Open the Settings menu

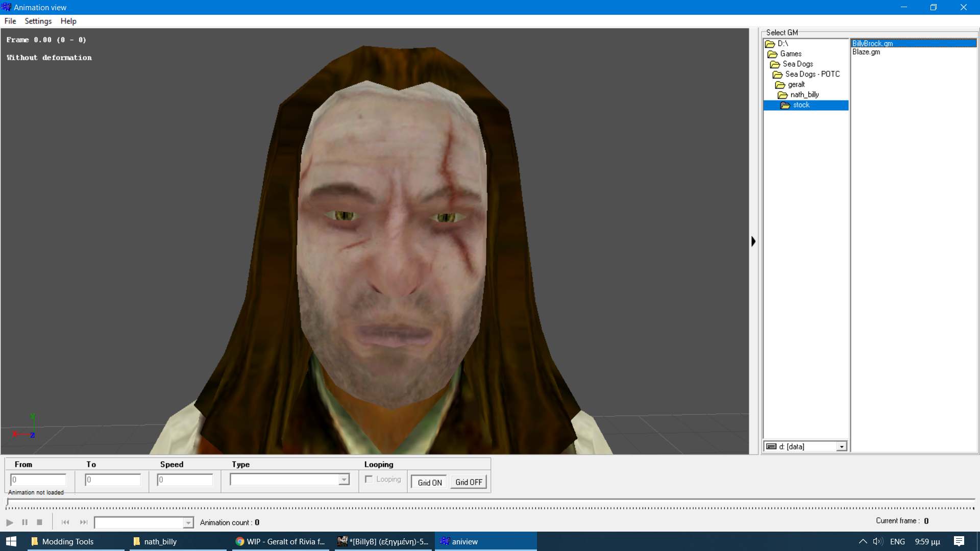point(38,21)
